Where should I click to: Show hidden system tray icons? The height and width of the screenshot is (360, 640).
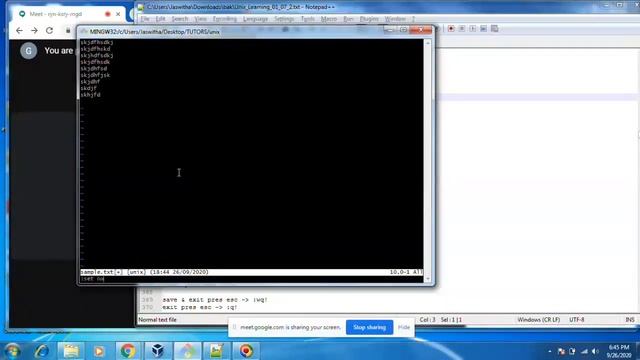pyautogui.click(x=550, y=351)
